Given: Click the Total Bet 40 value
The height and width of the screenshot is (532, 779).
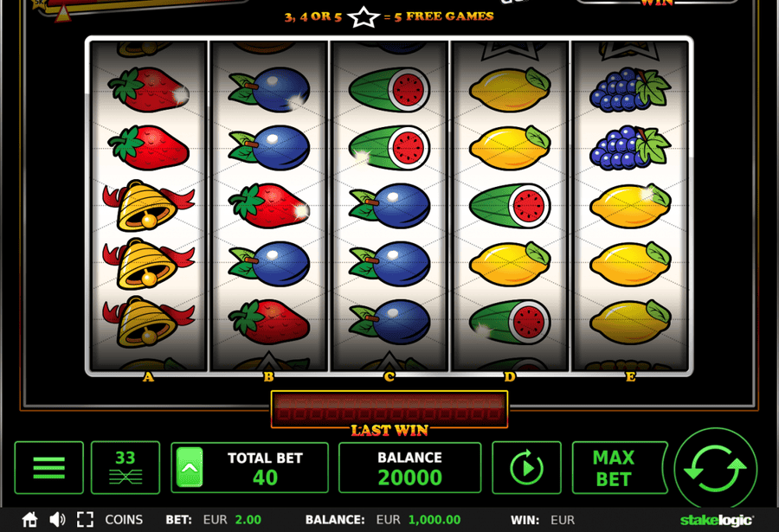Looking at the screenshot, I should tap(265, 478).
